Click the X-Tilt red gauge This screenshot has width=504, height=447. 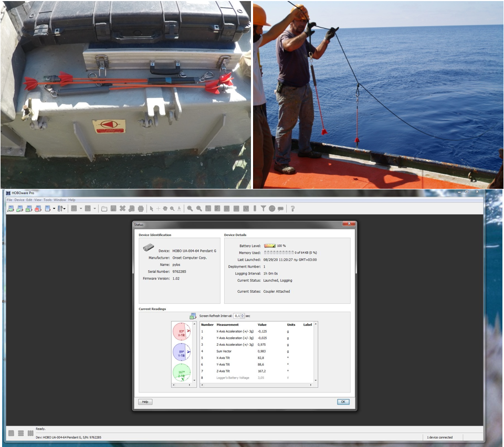182,332
